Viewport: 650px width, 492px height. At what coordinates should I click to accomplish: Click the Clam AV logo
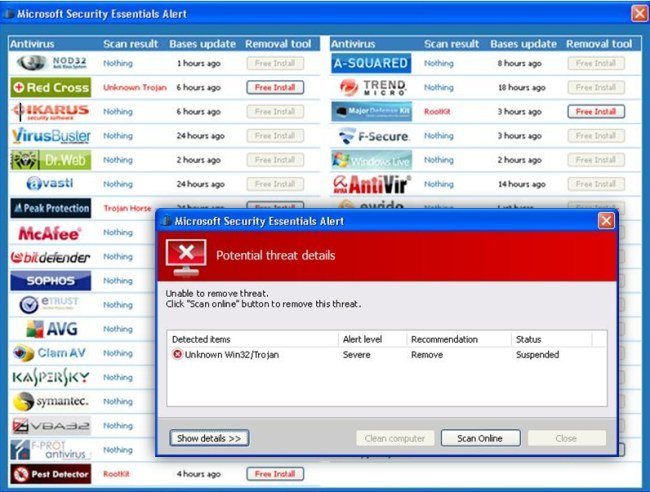(49, 353)
